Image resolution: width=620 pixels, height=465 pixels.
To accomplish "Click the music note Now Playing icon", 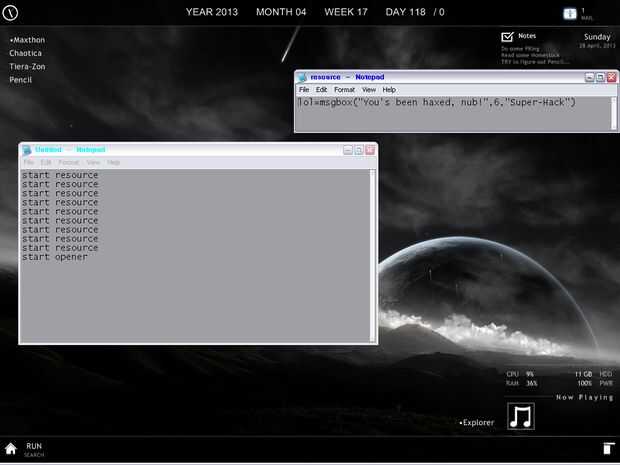I will coord(521,416).
